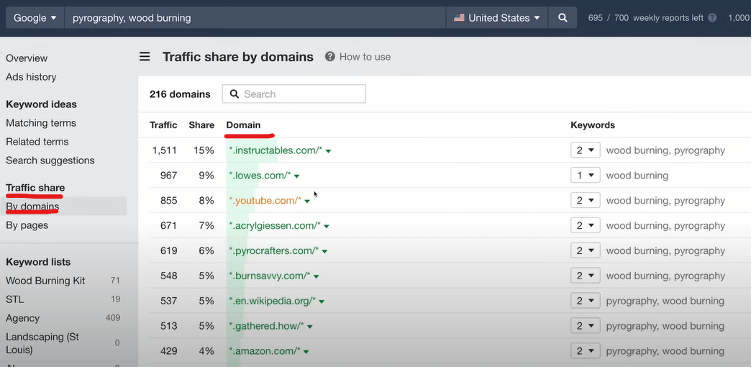Open keywords count dropdown in burnsavvy row

pyautogui.click(x=585, y=276)
